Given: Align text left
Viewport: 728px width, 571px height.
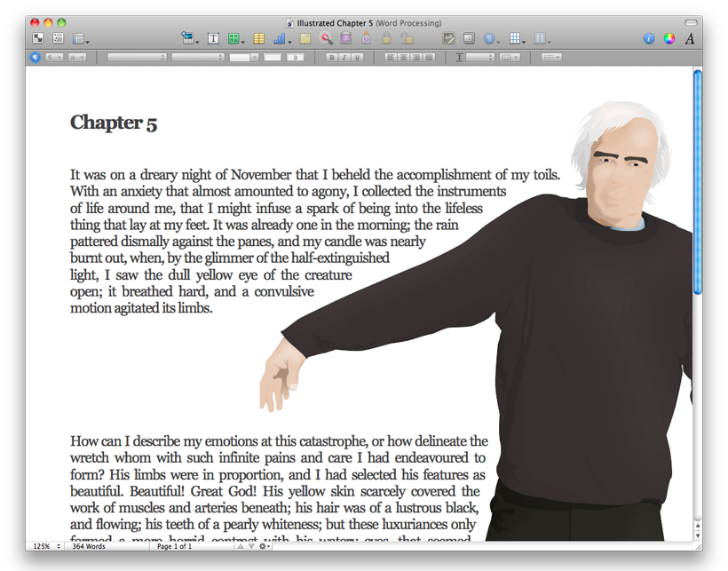Looking at the screenshot, I should click(x=391, y=57).
